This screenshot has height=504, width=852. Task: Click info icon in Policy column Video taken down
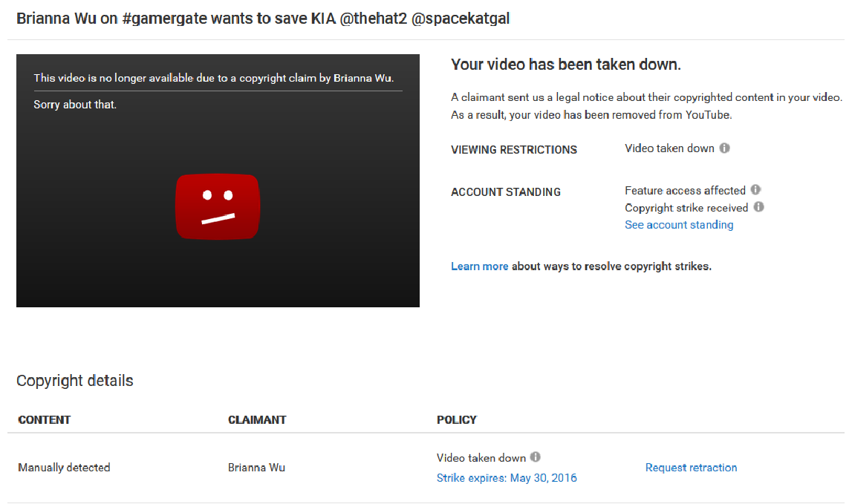[x=536, y=456]
